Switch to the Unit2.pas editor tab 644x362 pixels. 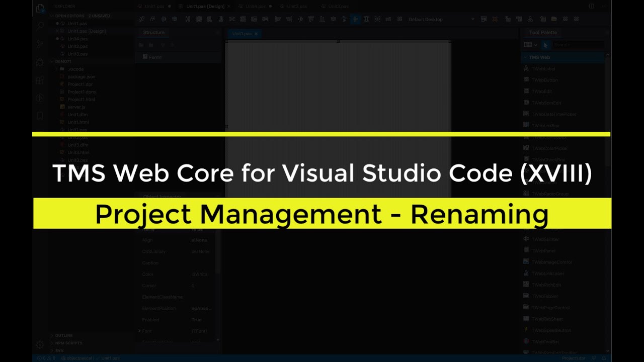[296, 6]
